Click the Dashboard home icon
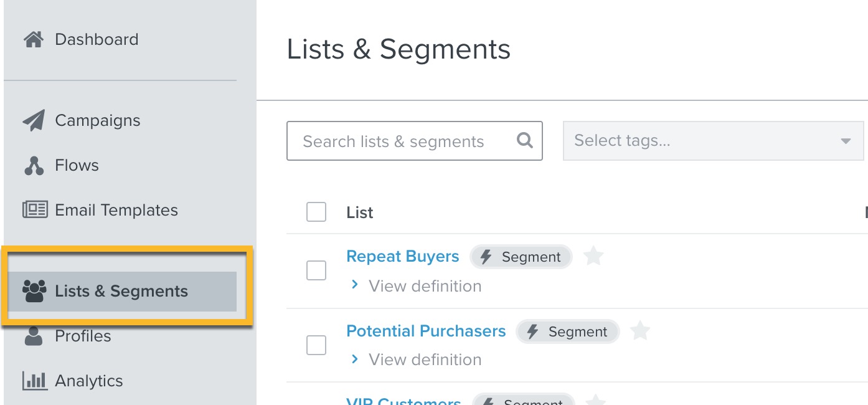868x405 pixels. click(x=34, y=40)
